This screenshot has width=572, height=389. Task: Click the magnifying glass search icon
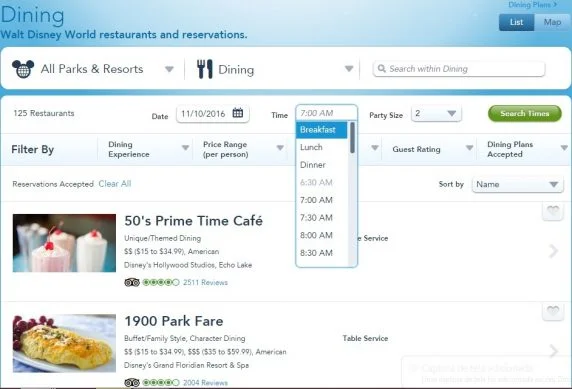382,69
